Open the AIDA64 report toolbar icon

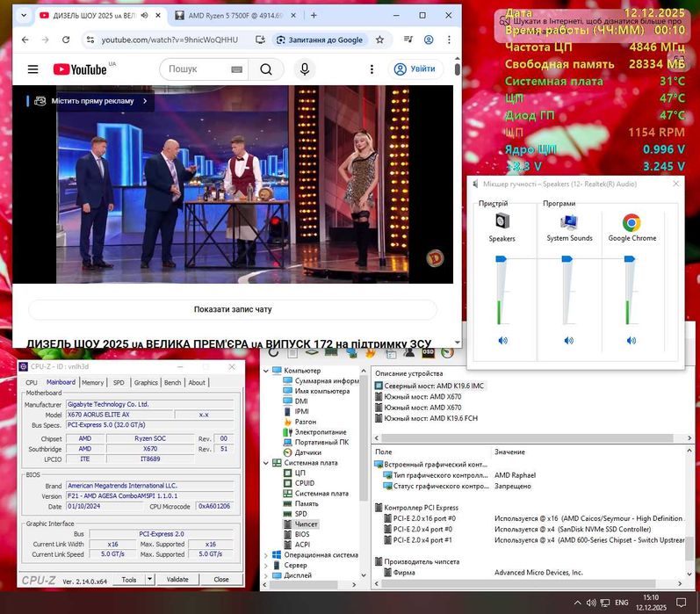point(292,353)
